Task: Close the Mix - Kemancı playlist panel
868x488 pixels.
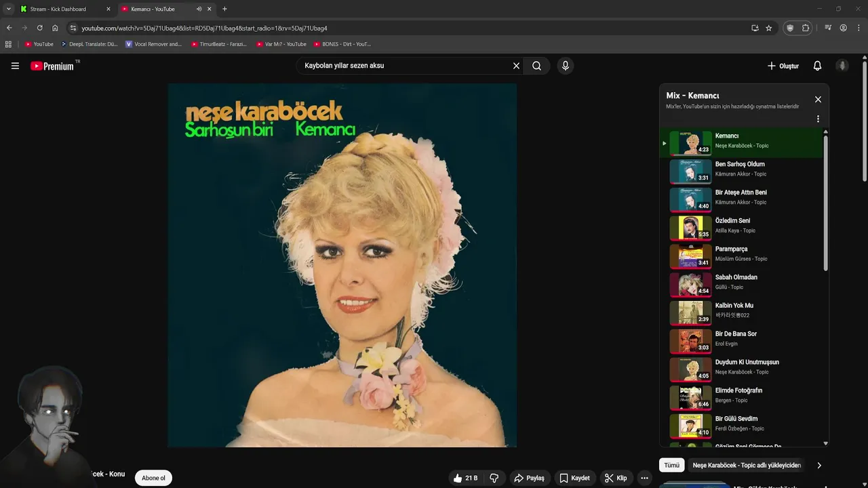Action: point(818,99)
